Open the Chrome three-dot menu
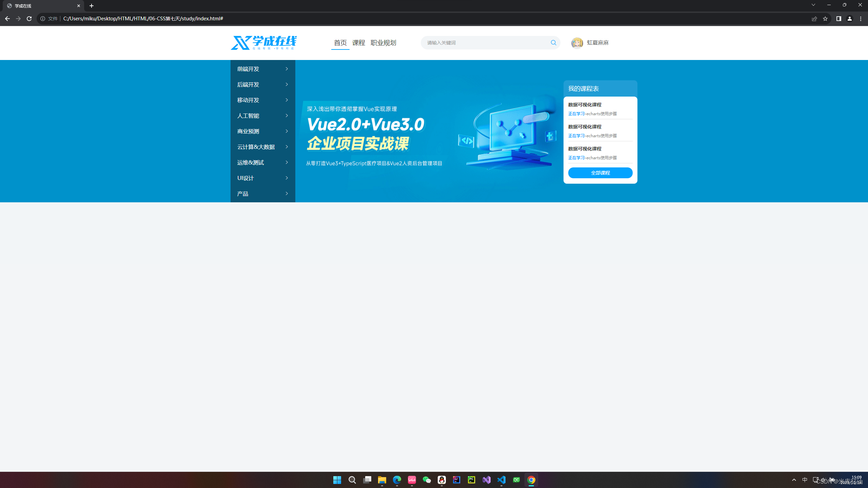The width and height of the screenshot is (868, 488). pyautogui.click(x=861, y=19)
